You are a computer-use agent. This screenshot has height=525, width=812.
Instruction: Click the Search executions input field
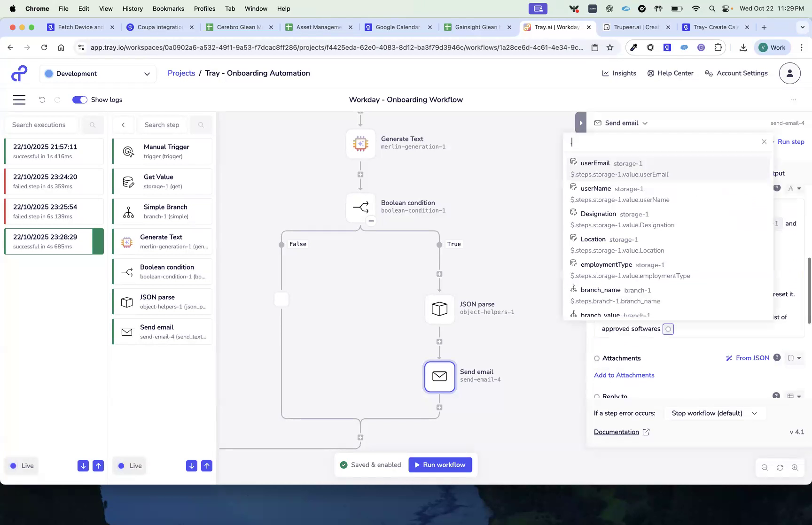(41, 124)
